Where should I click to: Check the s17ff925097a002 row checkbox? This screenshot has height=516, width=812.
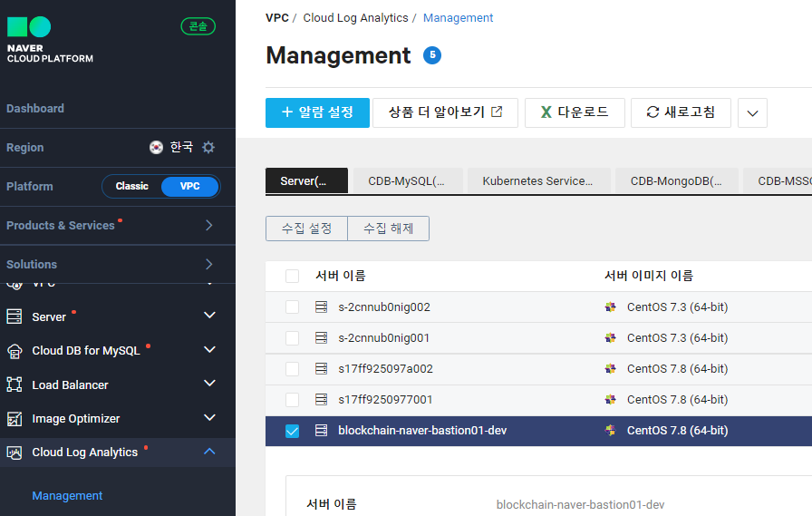(292, 368)
